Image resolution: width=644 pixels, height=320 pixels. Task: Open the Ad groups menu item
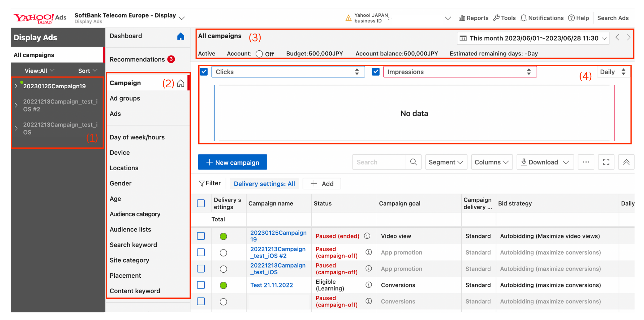tap(125, 98)
